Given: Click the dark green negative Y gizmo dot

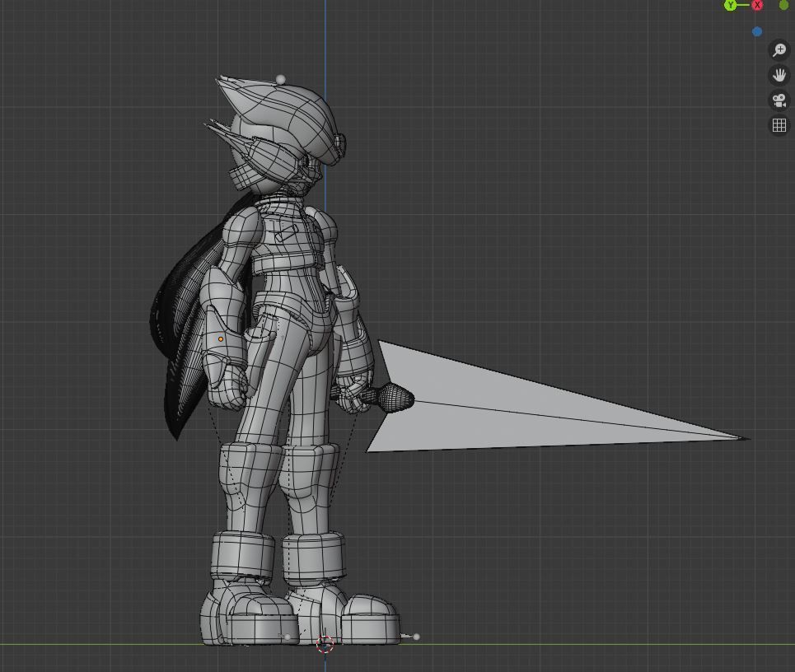Looking at the screenshot, I should click(783, 5).
